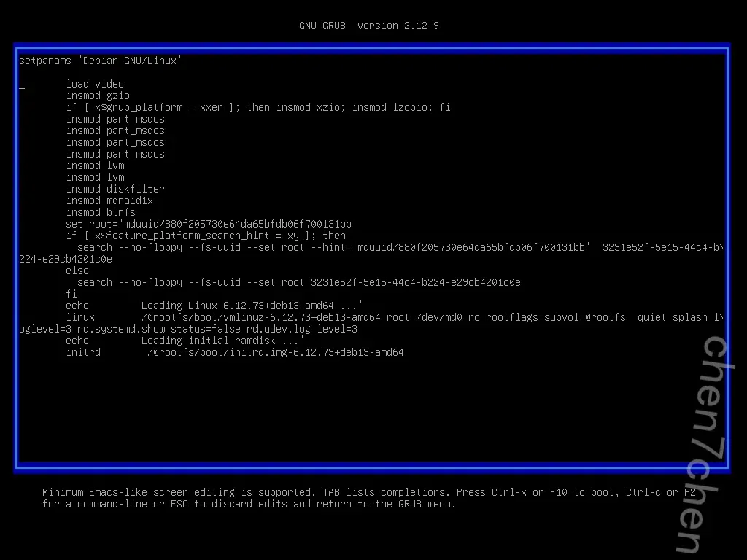Click "'Loading Linux 6.12.73+deb13-amd64 ...'" echo text

[249, 306]
